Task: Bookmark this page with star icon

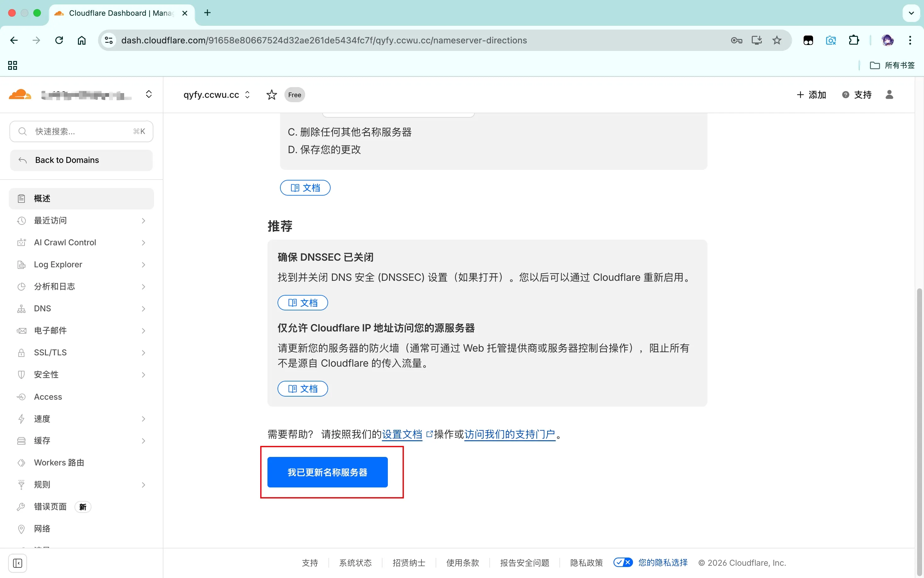Action: [777, 41]
